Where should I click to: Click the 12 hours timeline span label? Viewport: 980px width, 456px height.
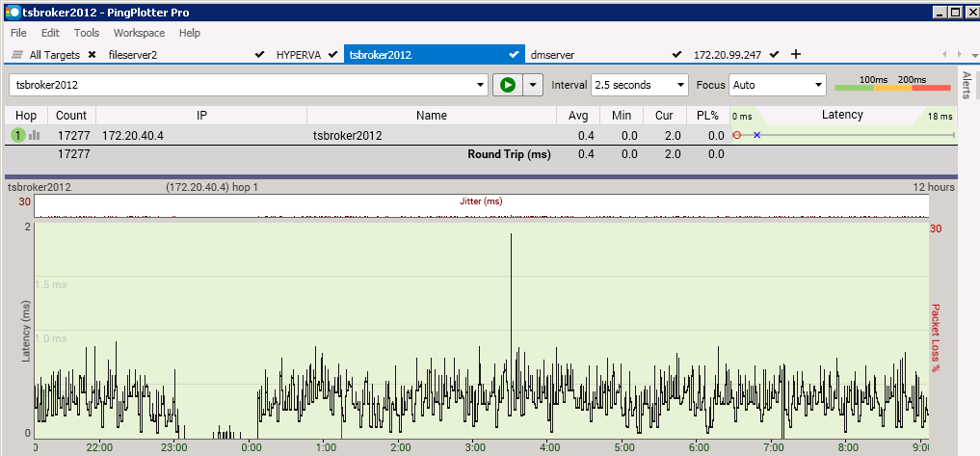(934, 187)
